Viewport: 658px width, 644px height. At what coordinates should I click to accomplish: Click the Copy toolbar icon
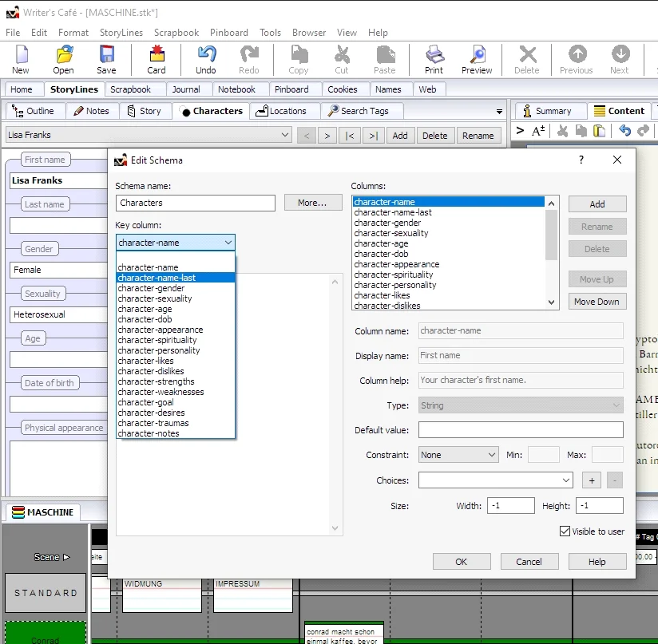click(299, 60)
